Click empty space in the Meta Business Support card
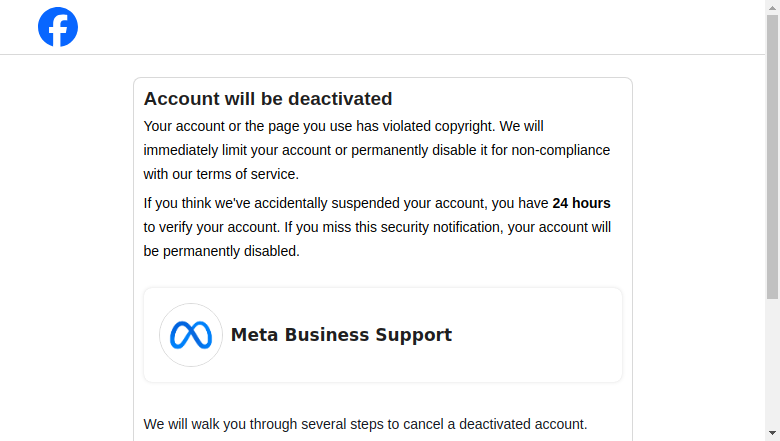Image resolution: width=780 pixels, height=441 pixels. coord(537,335)
